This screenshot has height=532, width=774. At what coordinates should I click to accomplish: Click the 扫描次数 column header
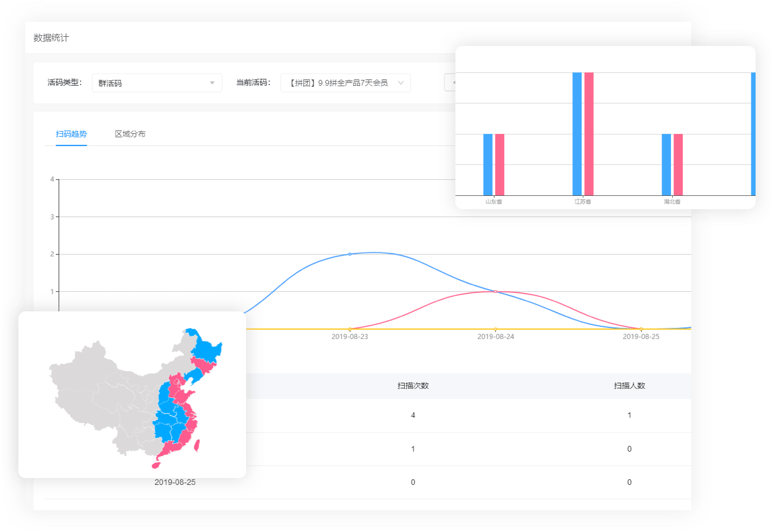click(413, 385)
